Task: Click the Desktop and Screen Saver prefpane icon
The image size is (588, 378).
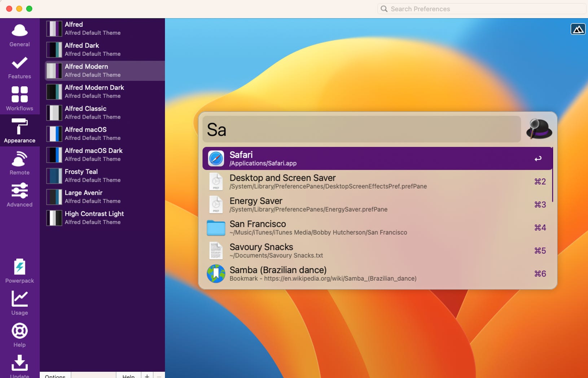Action: [216, 181]
